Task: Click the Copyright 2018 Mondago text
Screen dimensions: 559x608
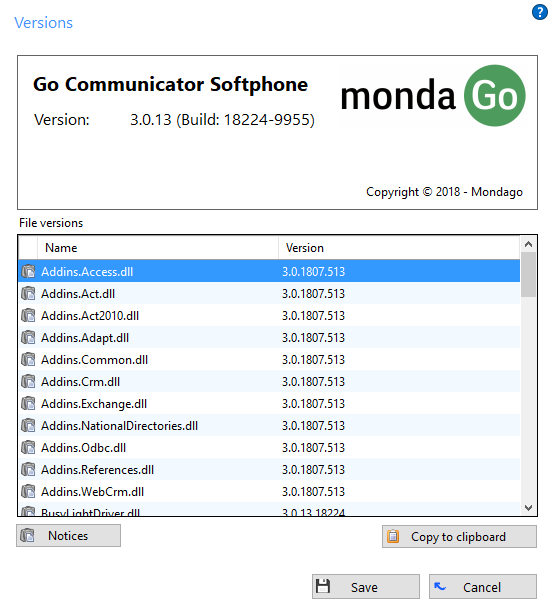Action: pyautogui.click(x=444, y=192)
